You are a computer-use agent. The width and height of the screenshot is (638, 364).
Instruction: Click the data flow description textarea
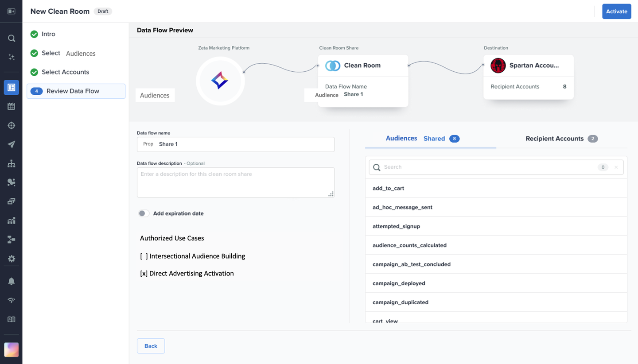235,182
